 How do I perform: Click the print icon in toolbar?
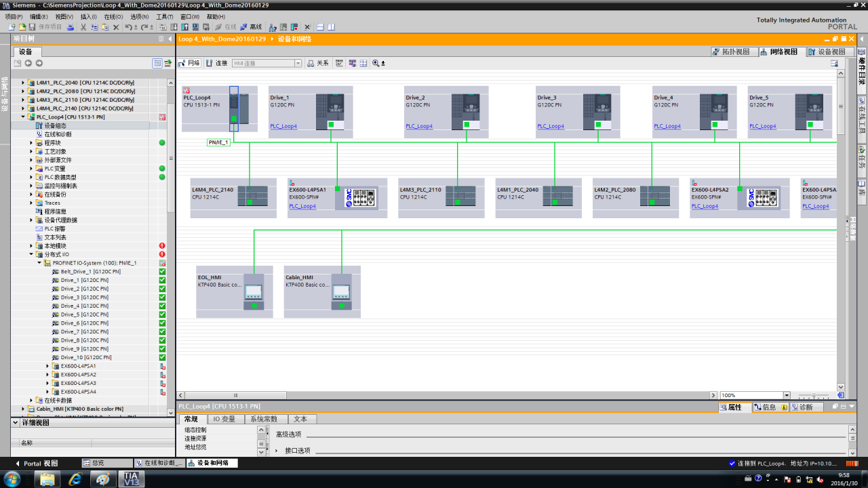71,27
